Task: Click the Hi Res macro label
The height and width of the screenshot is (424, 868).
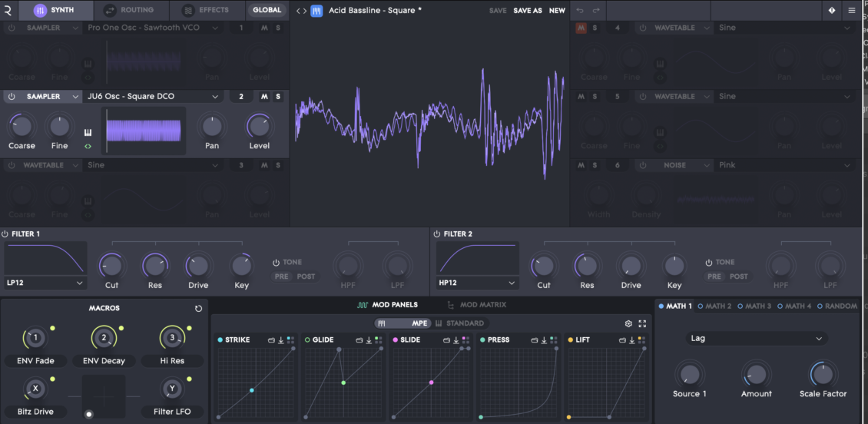Action: point(171,361)
